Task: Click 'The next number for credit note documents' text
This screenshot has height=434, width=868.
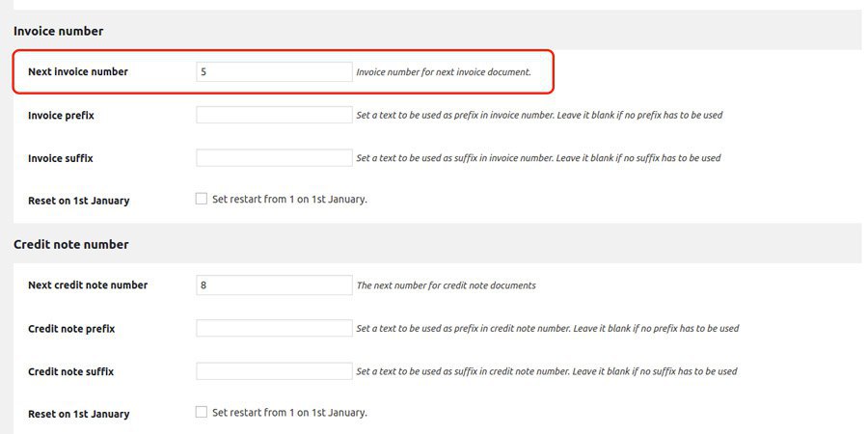Action: (447, 285)
